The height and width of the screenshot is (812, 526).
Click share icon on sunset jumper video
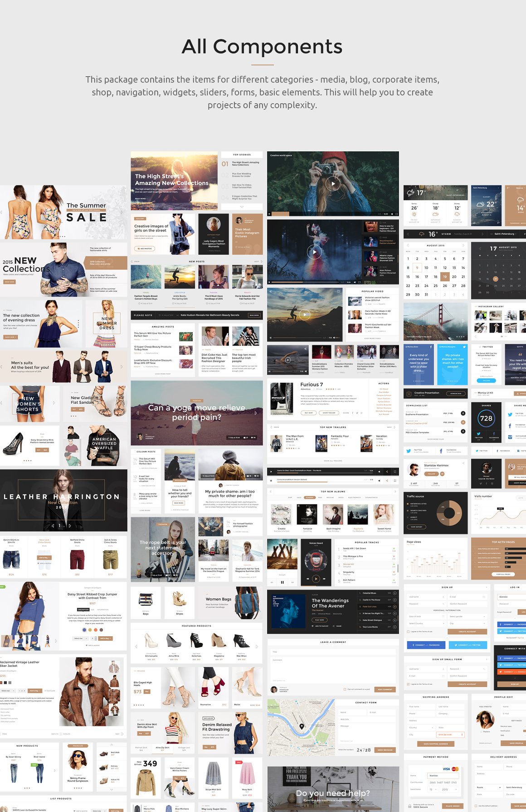pos(270,291)
